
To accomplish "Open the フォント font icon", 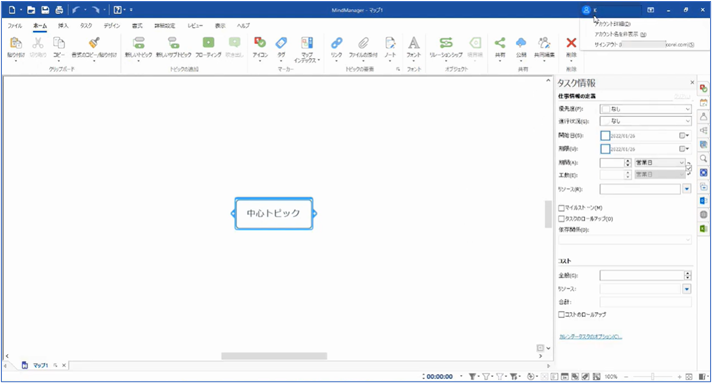I will coord(414,43).
